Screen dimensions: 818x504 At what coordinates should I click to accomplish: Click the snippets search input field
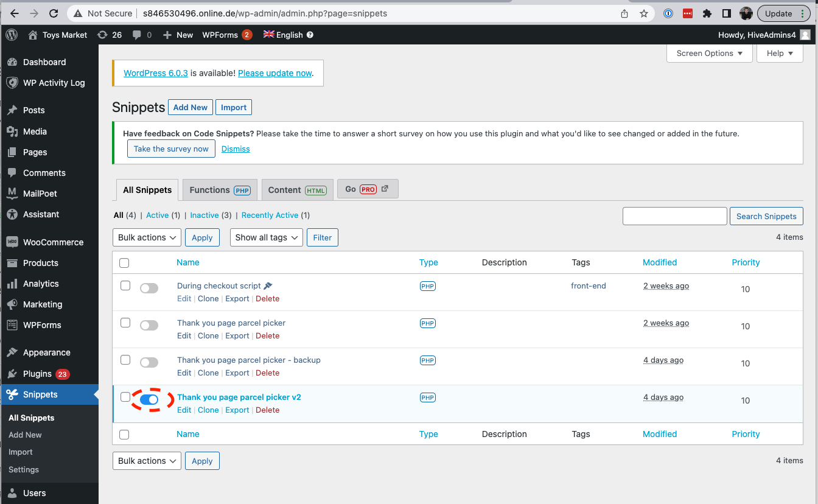675,216
